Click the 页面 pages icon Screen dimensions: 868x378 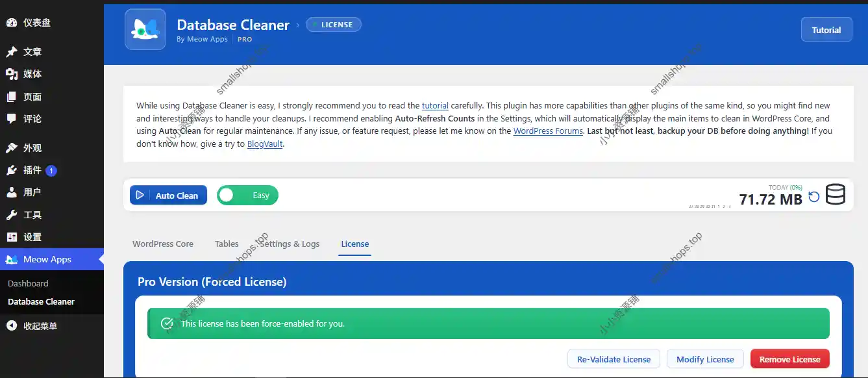(x=12, y=97)
